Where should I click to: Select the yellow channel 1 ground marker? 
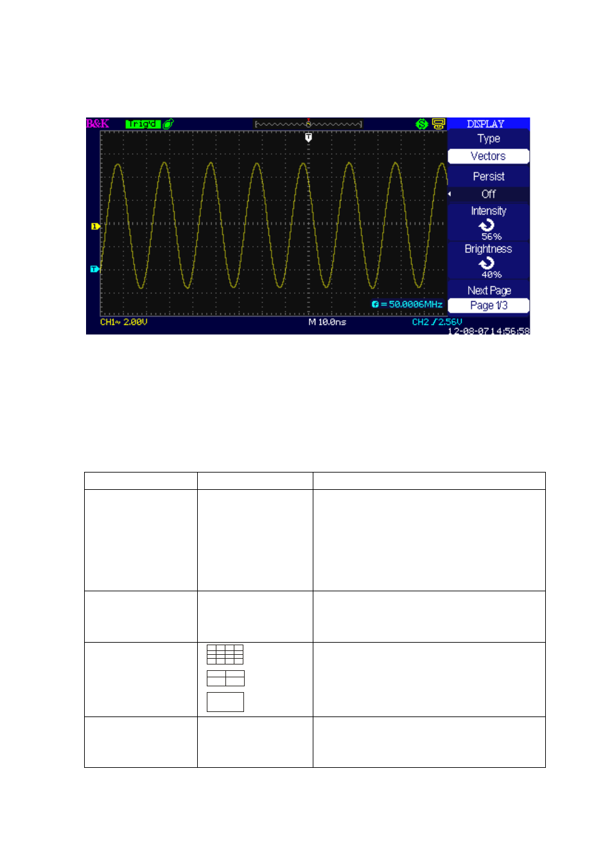click(x=95, y=226)
